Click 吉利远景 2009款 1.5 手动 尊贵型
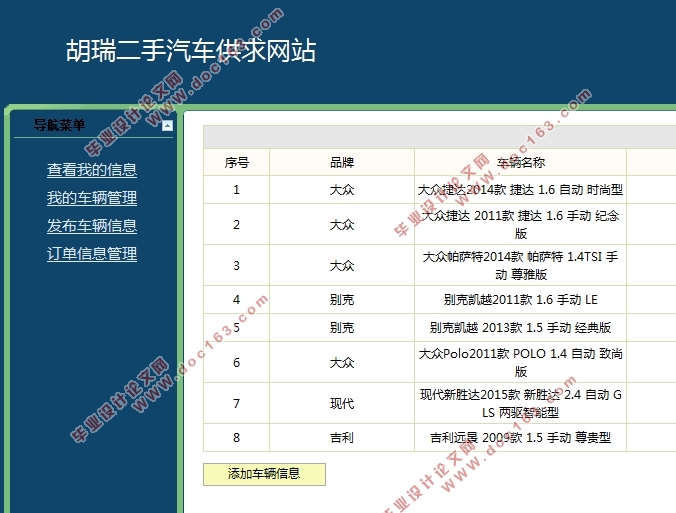The width and height of the screenshot is (676, 513). [520, 438]
